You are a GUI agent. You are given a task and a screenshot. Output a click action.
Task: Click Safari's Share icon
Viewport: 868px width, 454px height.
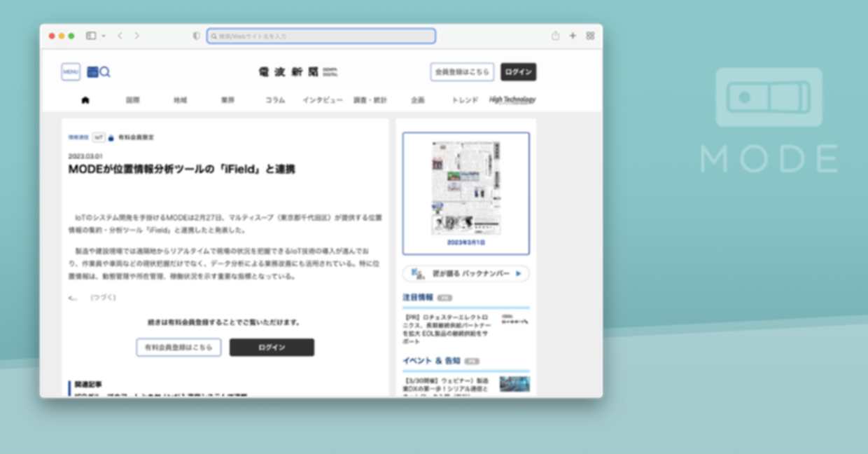point(555,36)
